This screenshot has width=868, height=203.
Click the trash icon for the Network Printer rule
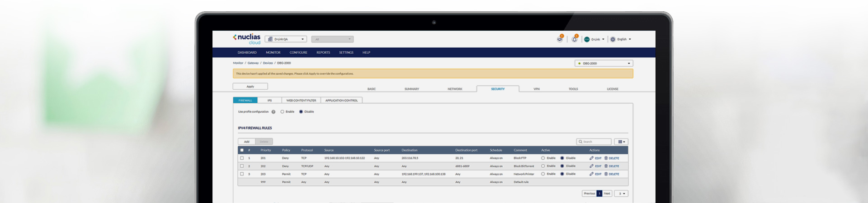tap(606, 174)
